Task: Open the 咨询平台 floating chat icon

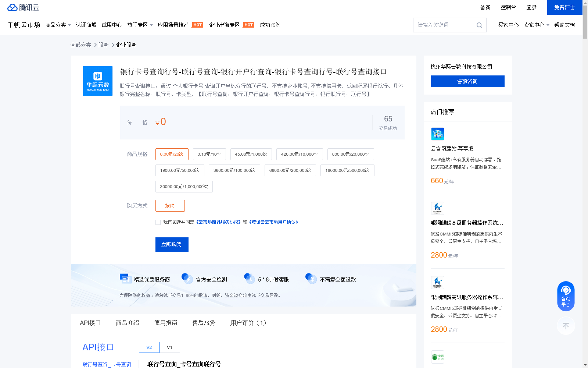Action: pyautogui.click(x=566, y=296)
